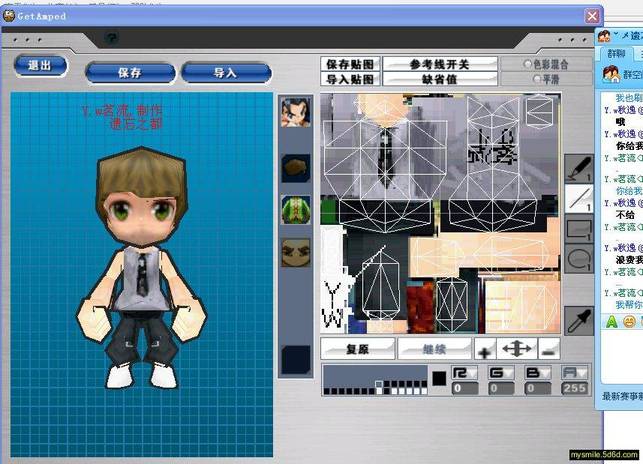Pick the eyedropper color sampler tool

coord(578,319)
